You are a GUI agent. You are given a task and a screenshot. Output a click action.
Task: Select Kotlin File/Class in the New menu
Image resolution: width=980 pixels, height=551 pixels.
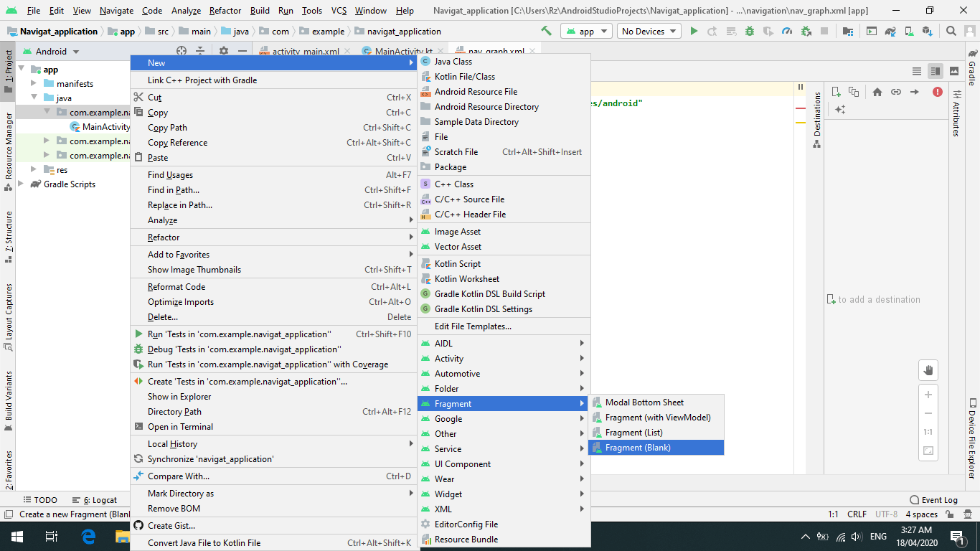(x=503, y=76)
